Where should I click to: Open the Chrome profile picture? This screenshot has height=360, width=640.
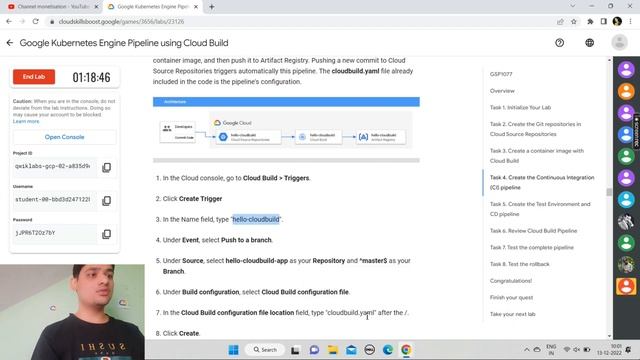[617, 22]
